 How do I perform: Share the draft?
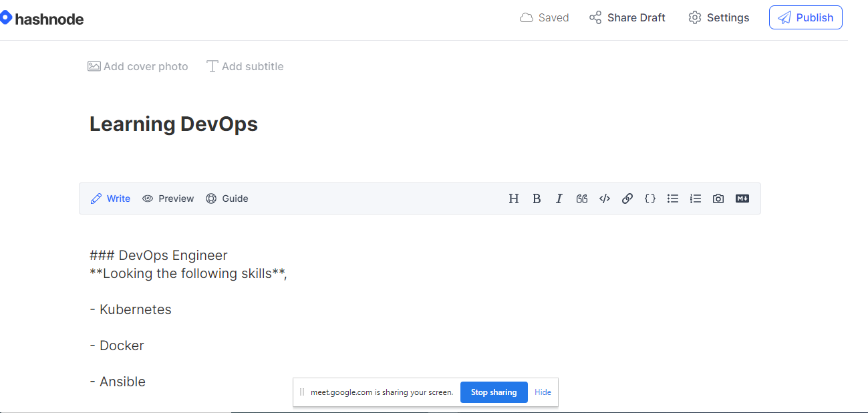(x=627, y=18)
